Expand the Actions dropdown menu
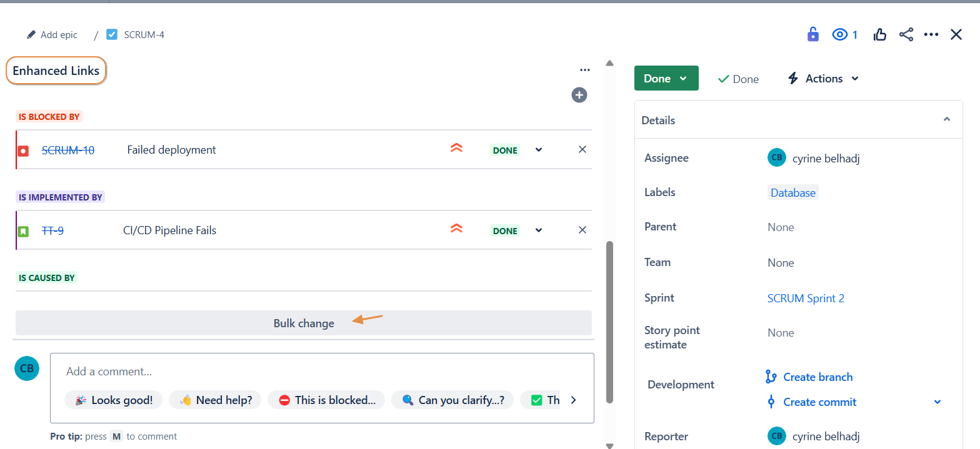The width and height of the screenshot is (980, 449). pyautogui.click(x=823, y=78)
